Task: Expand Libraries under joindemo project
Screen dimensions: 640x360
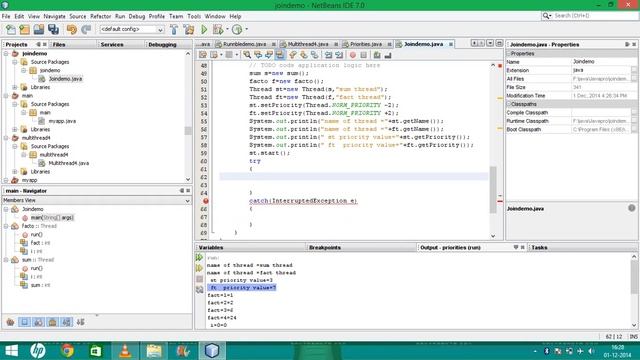Action: pos(15,87)
